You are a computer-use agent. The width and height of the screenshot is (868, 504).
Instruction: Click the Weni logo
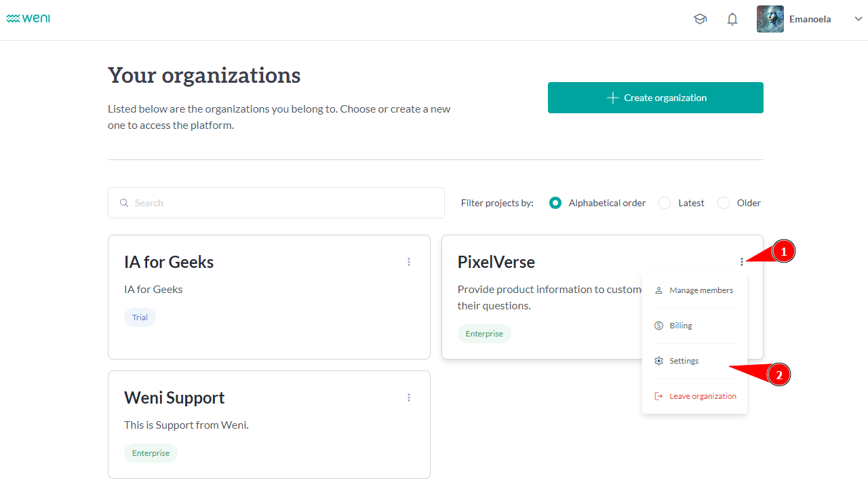point(28,19)
